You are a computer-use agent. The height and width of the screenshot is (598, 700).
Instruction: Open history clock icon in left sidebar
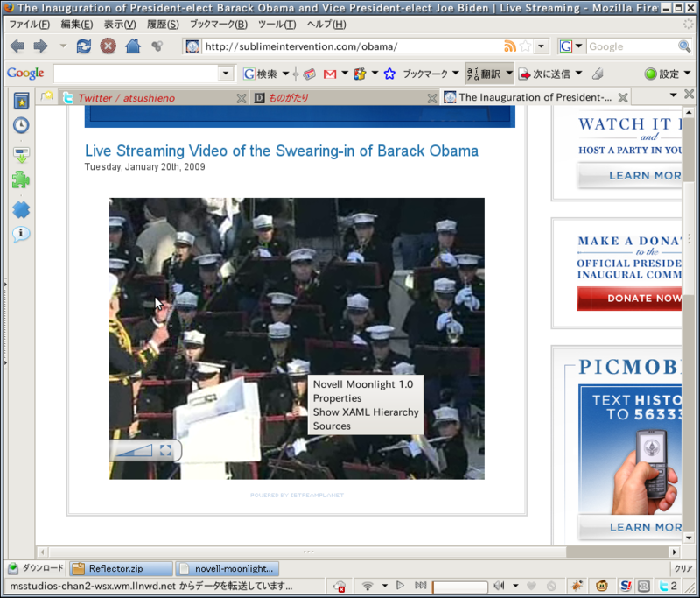tap(21, 125)
